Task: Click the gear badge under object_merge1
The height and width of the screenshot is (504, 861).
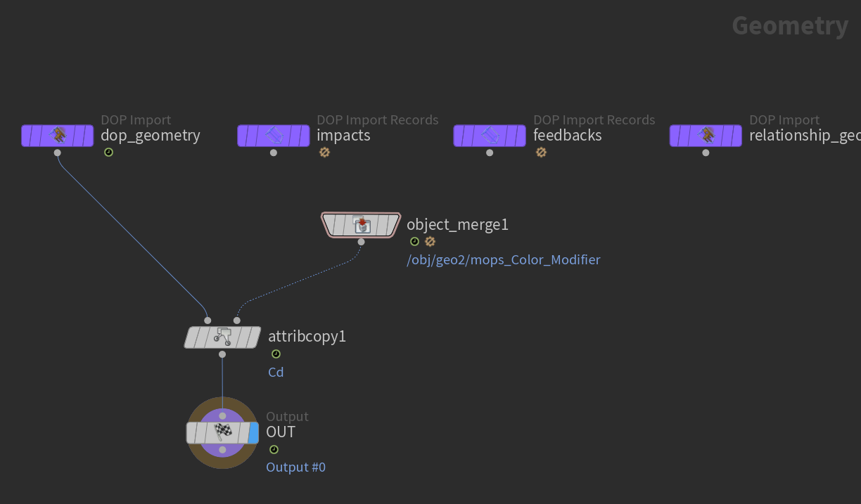Action: (x=430, y=241)
